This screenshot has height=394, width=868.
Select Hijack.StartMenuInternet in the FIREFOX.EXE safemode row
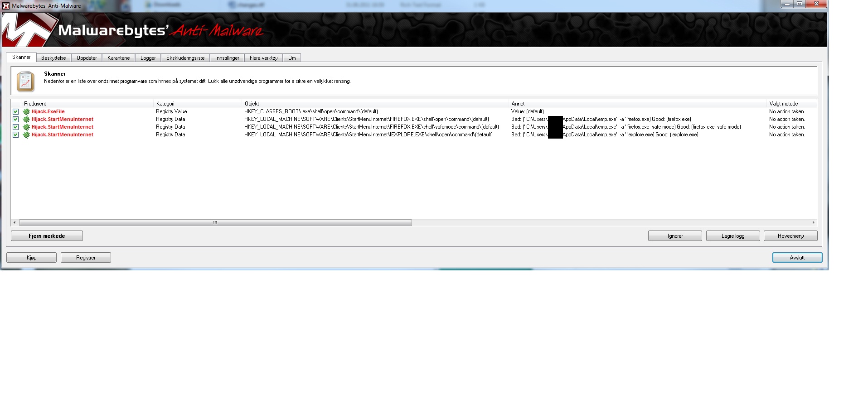pyautogui.click(x=63, y=127)
